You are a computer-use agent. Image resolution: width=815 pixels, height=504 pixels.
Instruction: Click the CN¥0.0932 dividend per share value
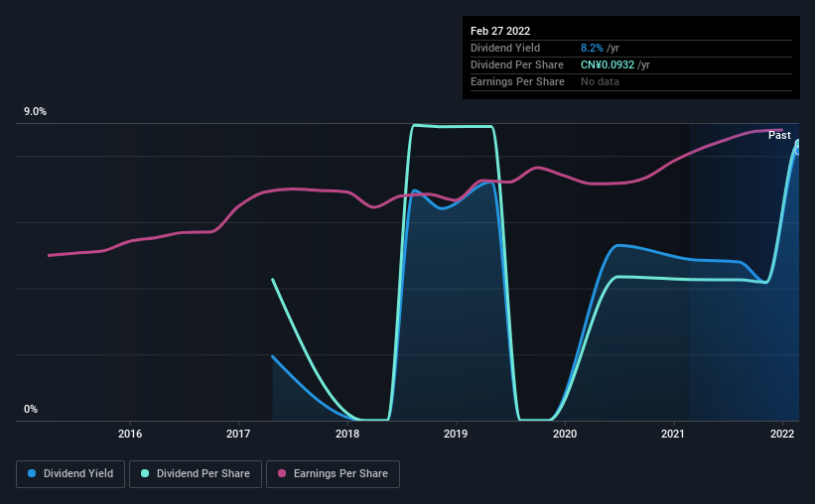point(608,64)
